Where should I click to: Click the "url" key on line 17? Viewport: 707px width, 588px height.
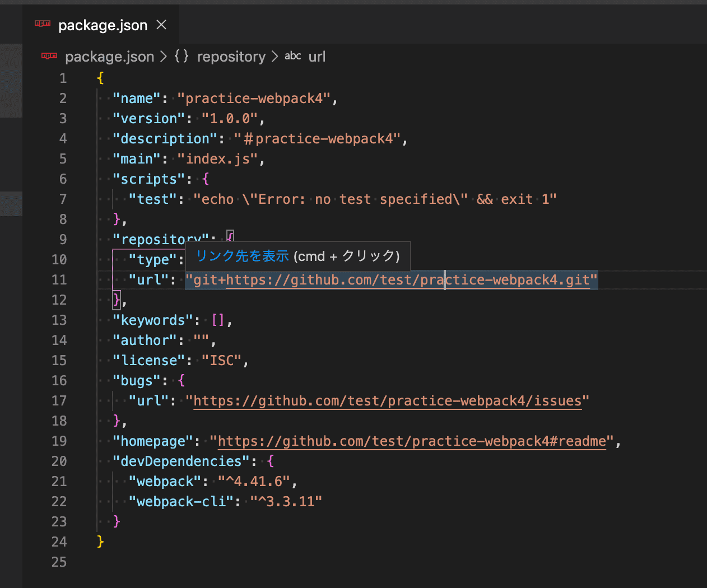[x=148, y=400]
